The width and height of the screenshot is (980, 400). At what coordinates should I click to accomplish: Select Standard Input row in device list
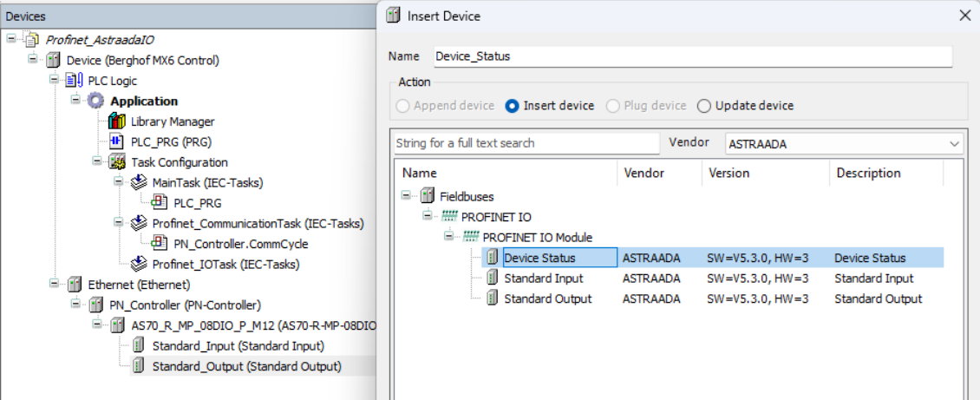[714, 279]
